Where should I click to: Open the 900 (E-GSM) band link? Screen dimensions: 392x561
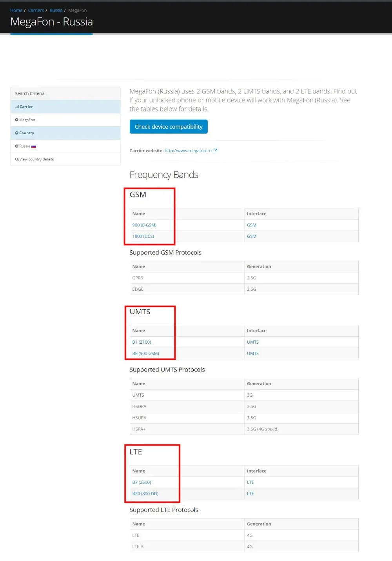[144, 225]
